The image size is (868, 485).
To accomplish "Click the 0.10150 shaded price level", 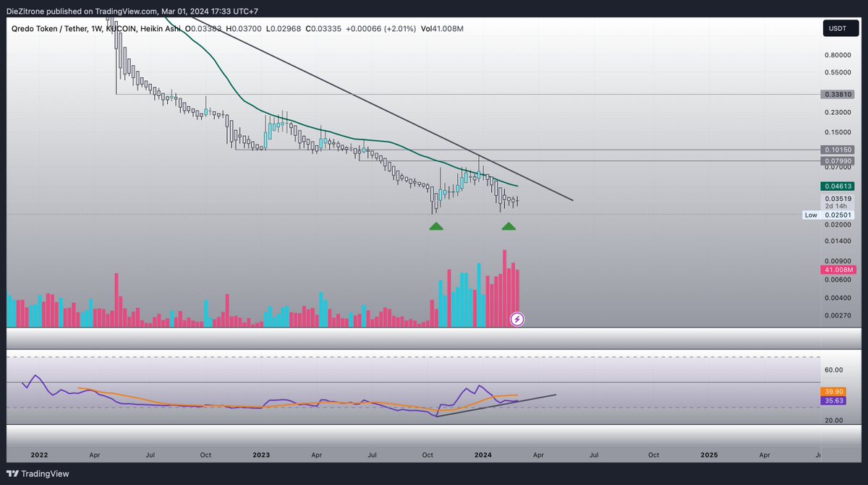I will [837, 149].
